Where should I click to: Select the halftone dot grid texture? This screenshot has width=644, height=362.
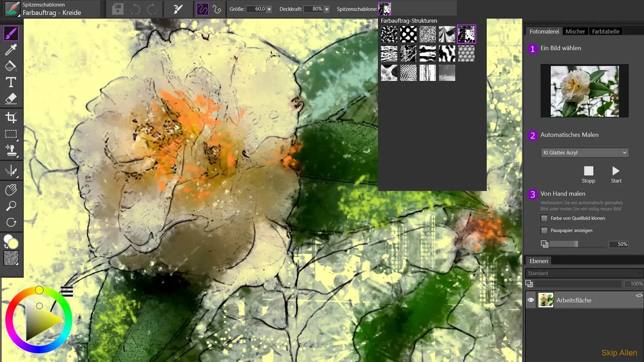(408, 73)
